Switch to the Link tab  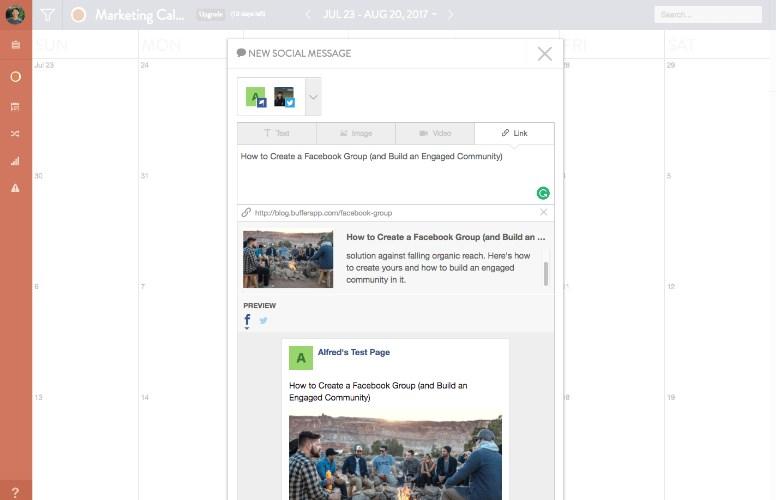tap(514, 133)
